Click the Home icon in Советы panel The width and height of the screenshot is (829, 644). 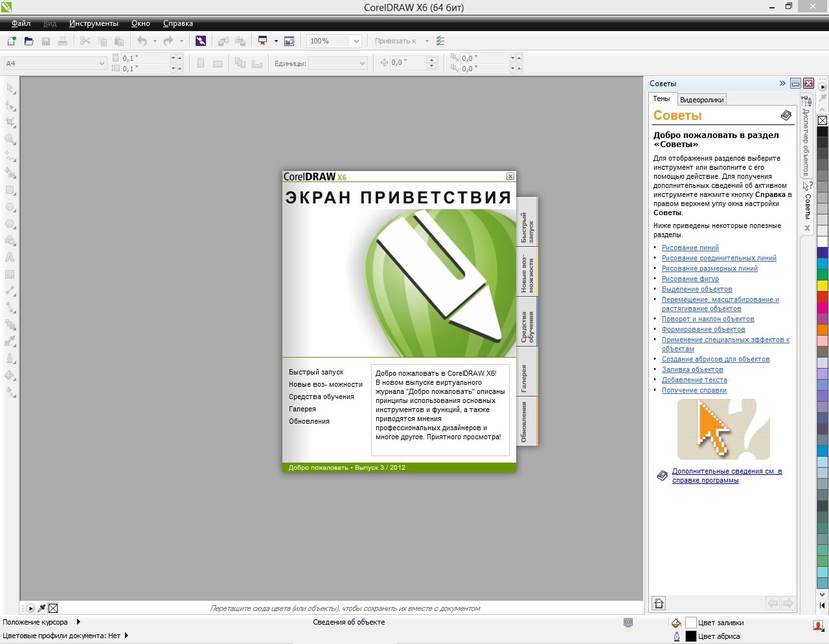[x=659, y=603]
